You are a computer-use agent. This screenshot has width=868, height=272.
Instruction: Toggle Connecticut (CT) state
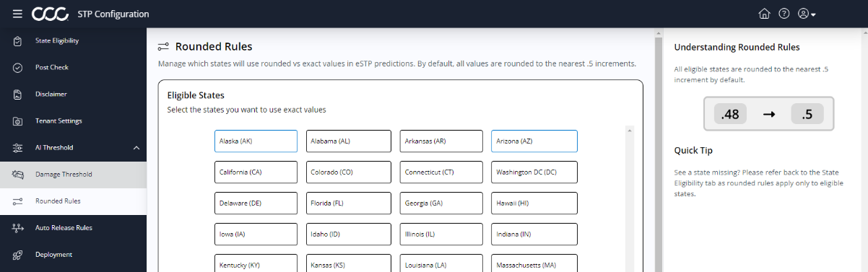pos(441,172)
